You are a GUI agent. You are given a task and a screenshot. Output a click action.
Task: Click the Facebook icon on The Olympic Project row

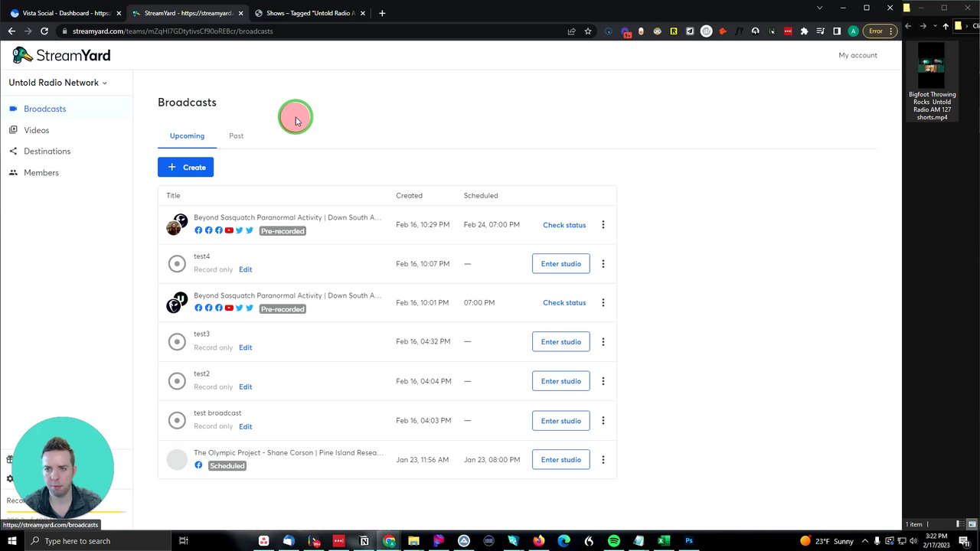[x=198, y=465]
